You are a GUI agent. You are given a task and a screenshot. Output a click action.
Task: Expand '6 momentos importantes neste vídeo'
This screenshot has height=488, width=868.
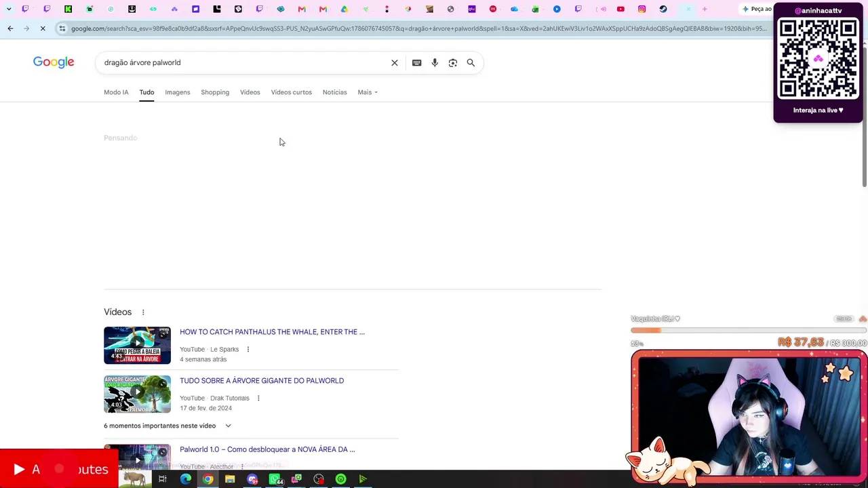coord(167,426)
